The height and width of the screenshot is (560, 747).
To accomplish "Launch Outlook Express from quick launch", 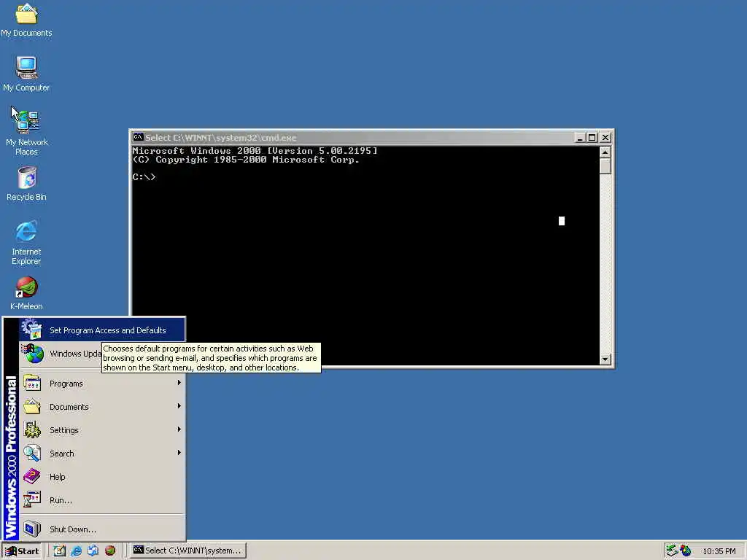I will (93, 551).
